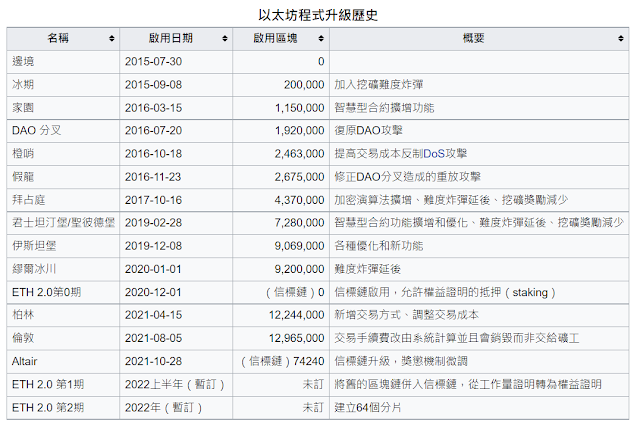This screenshot has width=640, height=433.
Task: Click block number 9,069,000
Action: (300, 246)
